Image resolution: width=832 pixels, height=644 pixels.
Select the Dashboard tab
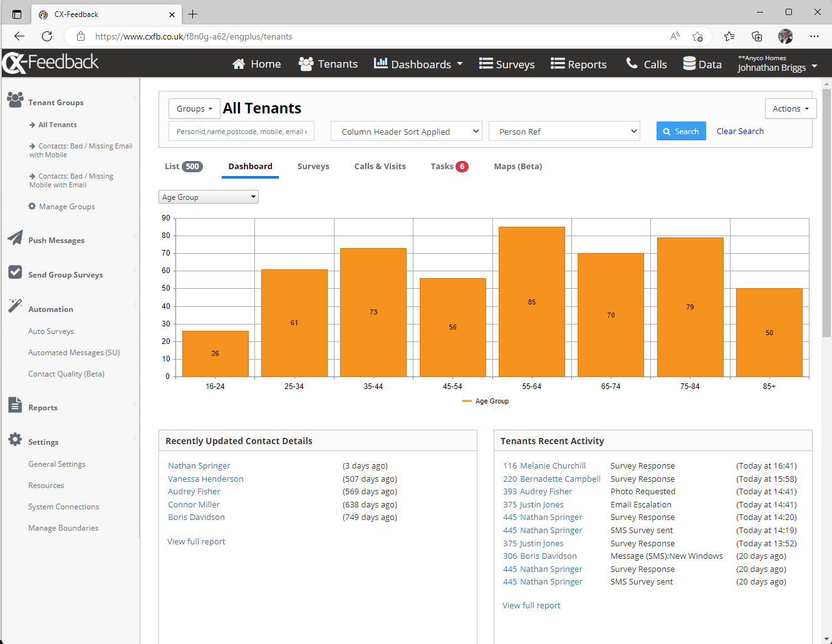click(250, 166)
